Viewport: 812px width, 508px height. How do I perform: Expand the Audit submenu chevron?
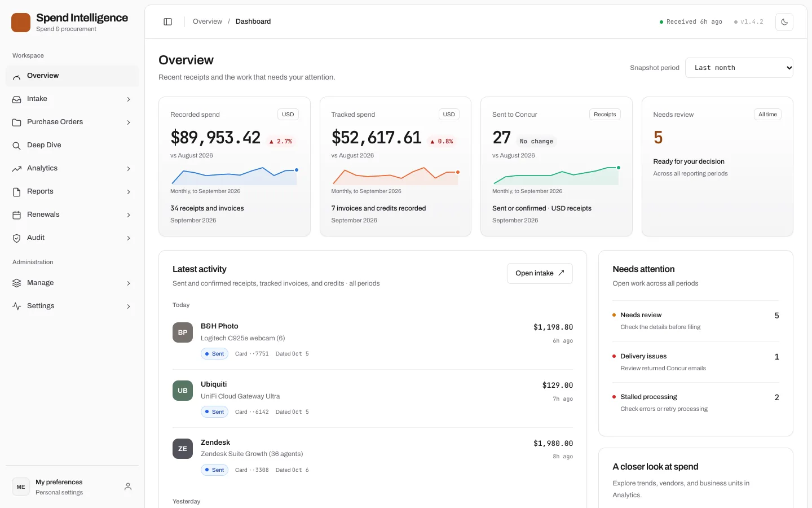click(129, 238)
